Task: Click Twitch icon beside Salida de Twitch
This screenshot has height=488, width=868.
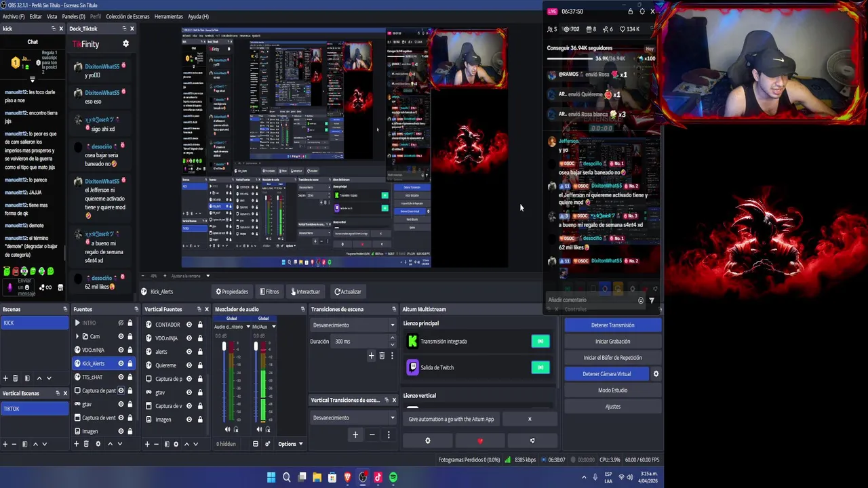Action: tap(412, 367)
